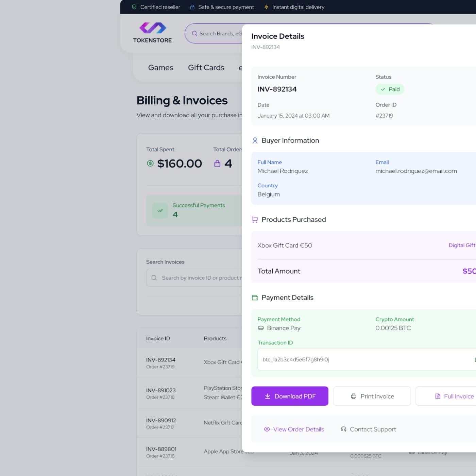Open the Gift Cards menu
476x476 pixels.
pos(206,68)
